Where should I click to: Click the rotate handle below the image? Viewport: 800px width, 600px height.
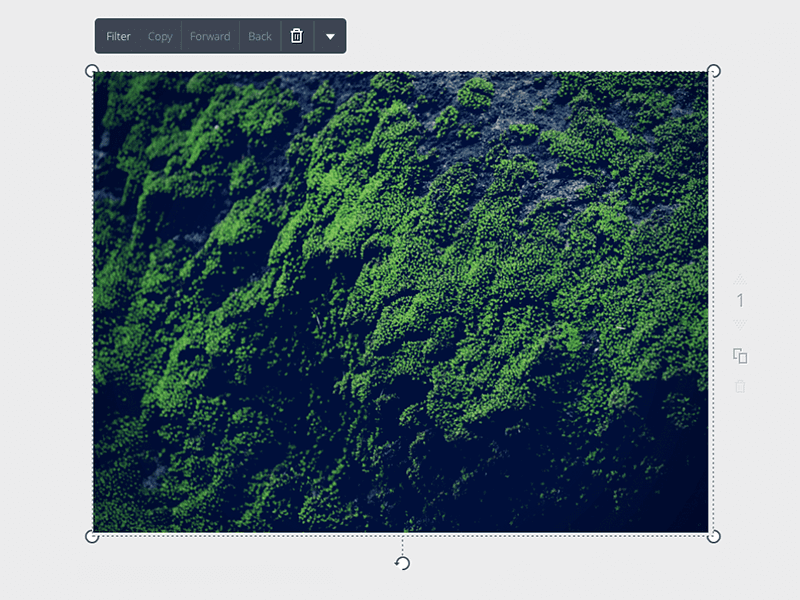click(x=402, y=563)
